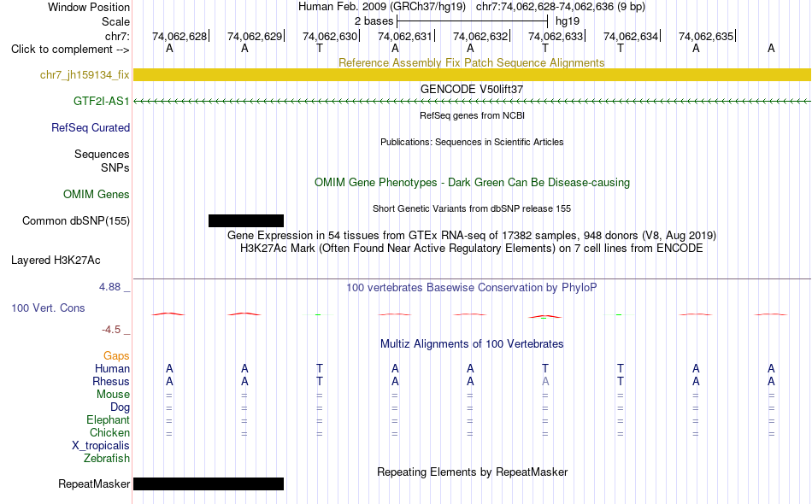This screenshot has width=812, height=504.
Task: Select the yellow fix patch alignment bar
Action: coord(472,75)
